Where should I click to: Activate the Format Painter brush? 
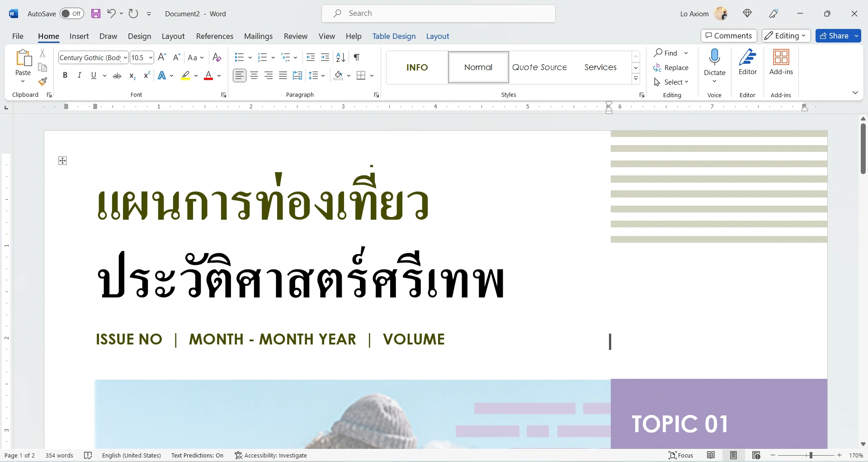click(42, 82)
